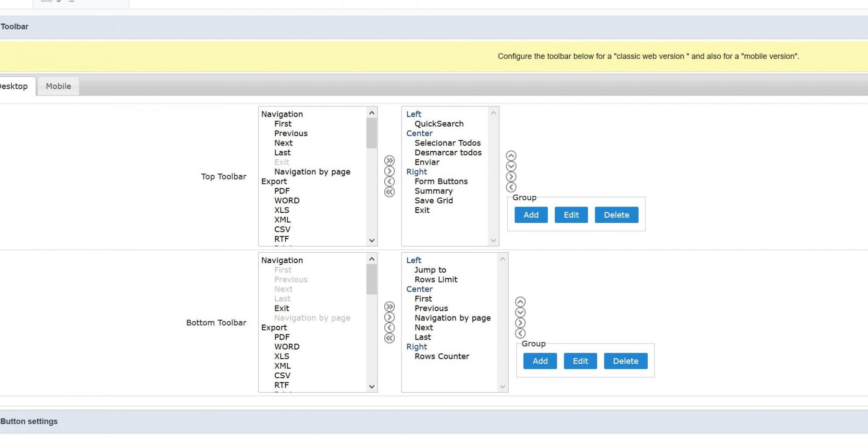Select Exit in Top Toolbar selected list

422,210
